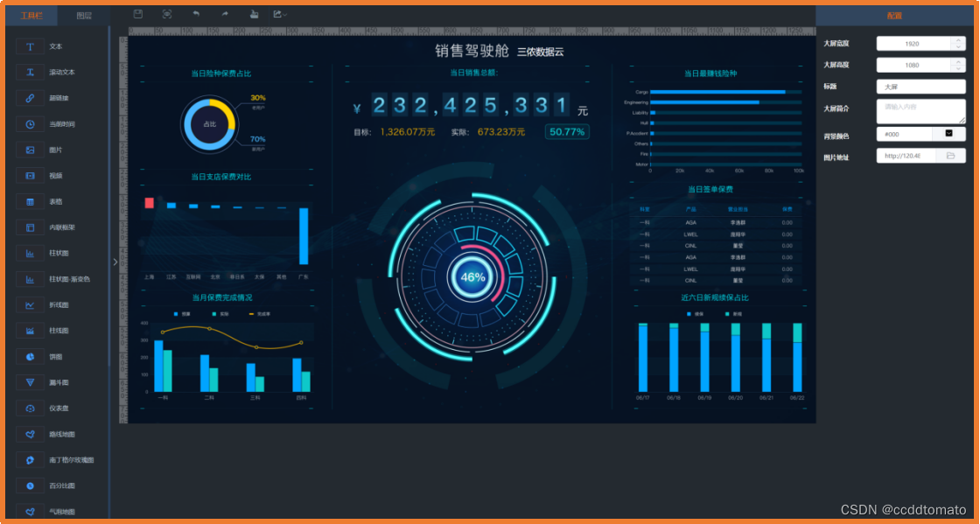Decrease 大屏宽度 with the down stepper
This screenshot has height=524, width=980.
click(959, 47)
